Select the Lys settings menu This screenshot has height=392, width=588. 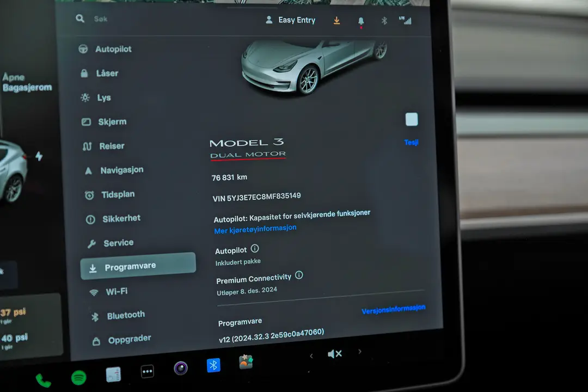pyautogui.click(x=96, y=97)
